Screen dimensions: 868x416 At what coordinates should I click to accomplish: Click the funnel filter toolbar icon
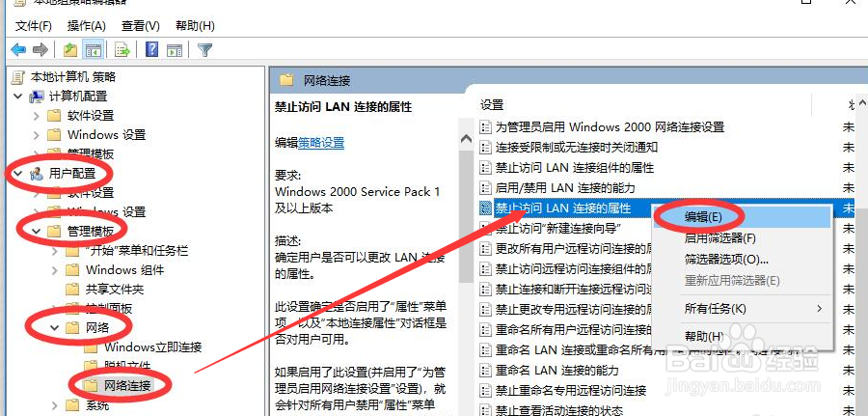tap(204, 50)
